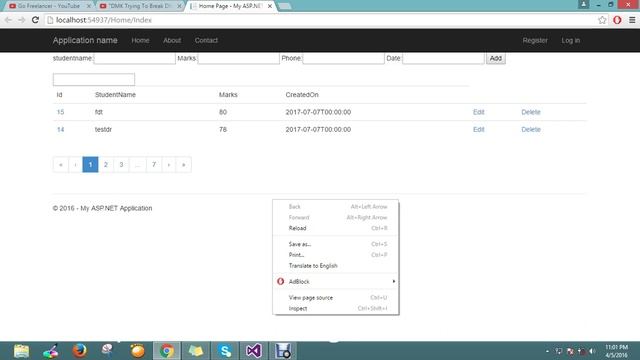Image resolution: width=640 pixels, height=360 pixels.
Task: Jump to last page with » button
Action: (184, 164)
